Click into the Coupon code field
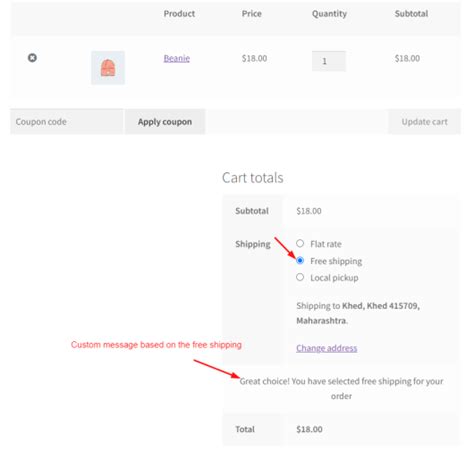 pyautogui.click(x=67, y=122)
